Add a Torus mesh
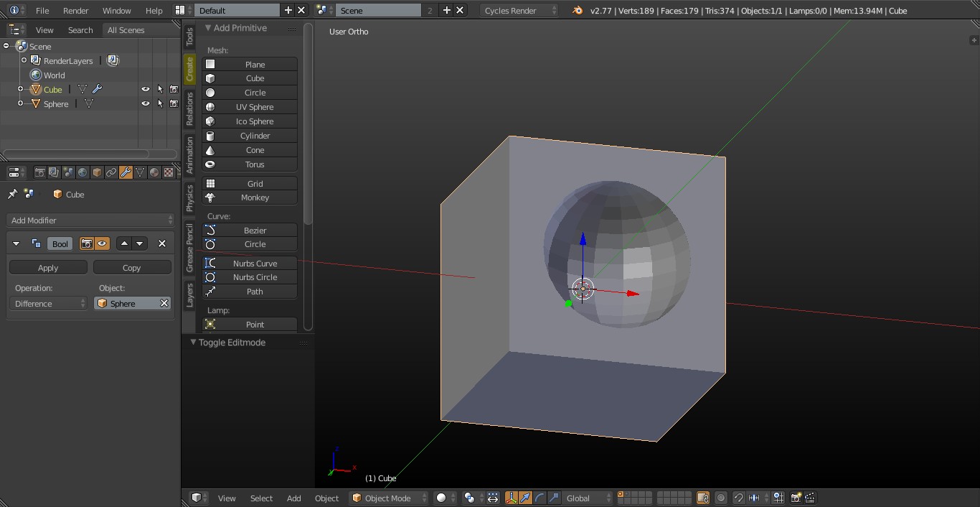980x507 pixels. [250, 164]
